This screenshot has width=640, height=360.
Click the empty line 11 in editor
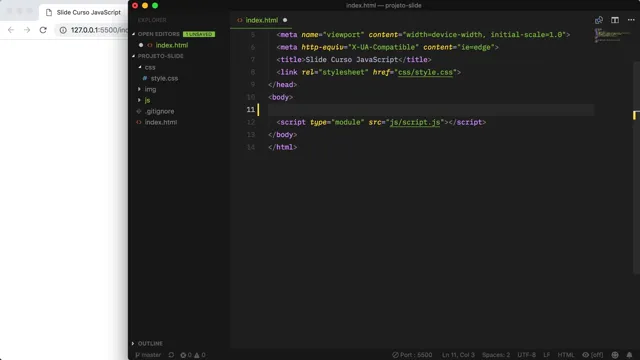(431, 109)
